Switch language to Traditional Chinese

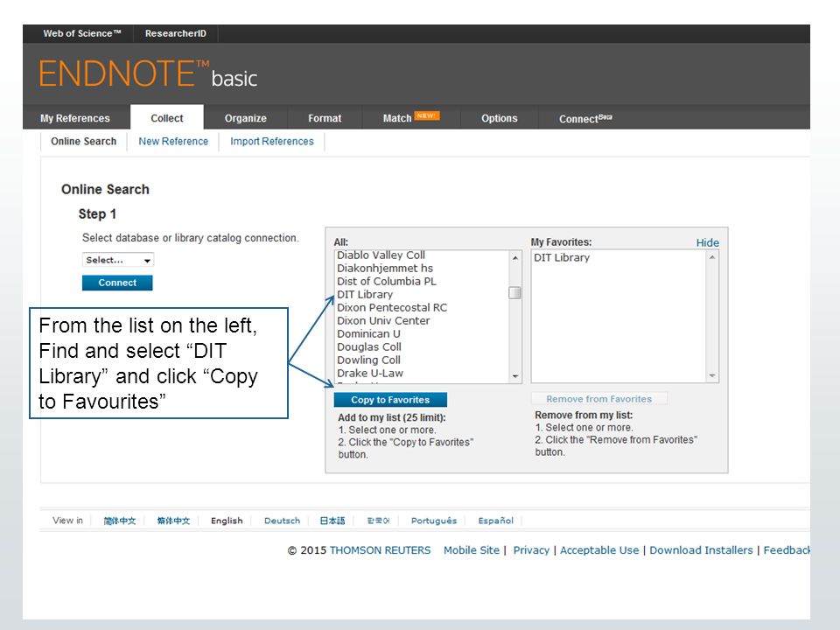(173, 521)
